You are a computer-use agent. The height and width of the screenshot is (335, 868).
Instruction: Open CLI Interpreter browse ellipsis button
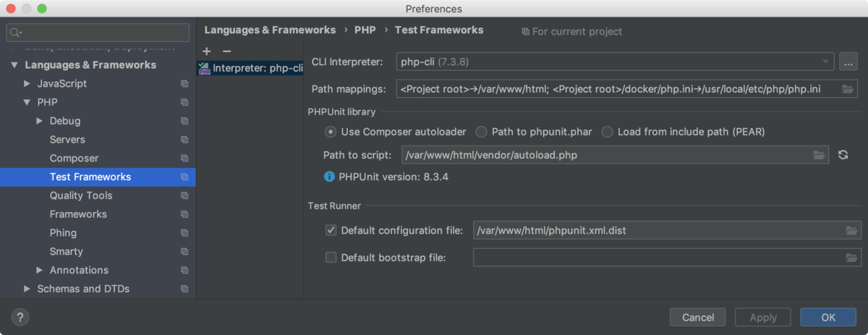(x=848, y=62)
